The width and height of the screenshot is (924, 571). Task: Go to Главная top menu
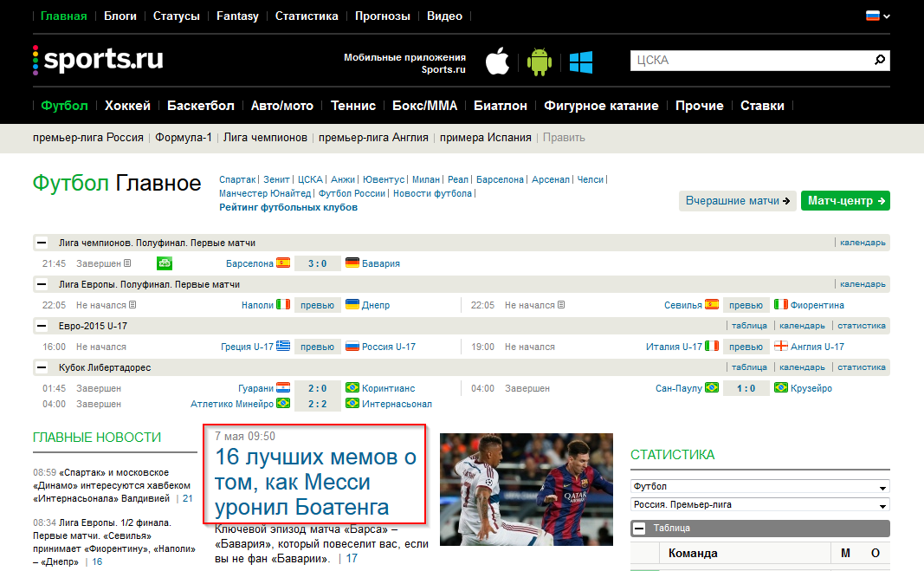(x=63, y=16)
